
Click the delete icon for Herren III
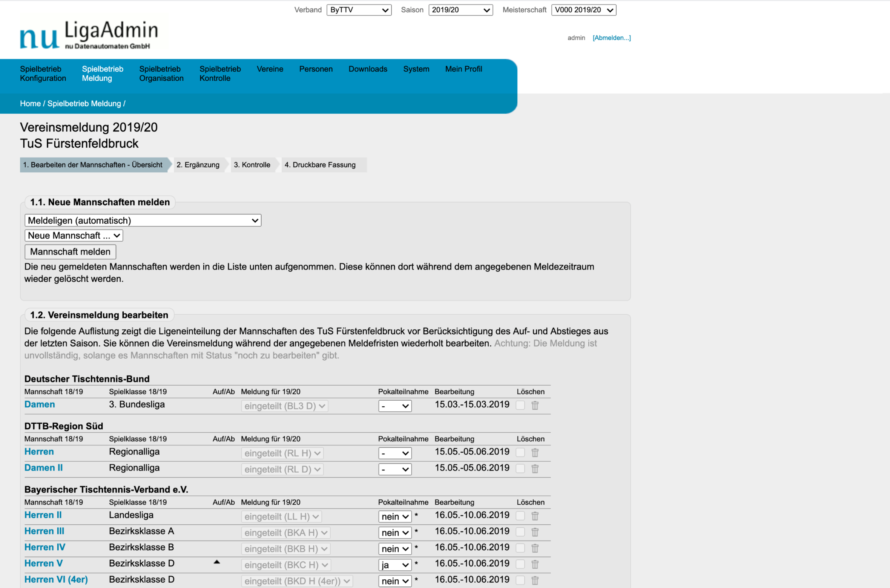coord(535,532)
